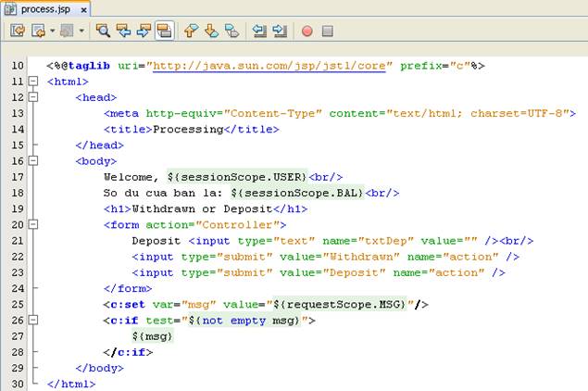Image resolution: width=588 pixels, height=391 pixels.
Task: Start macro recording with red circle
Action: (x=307, y=31)
